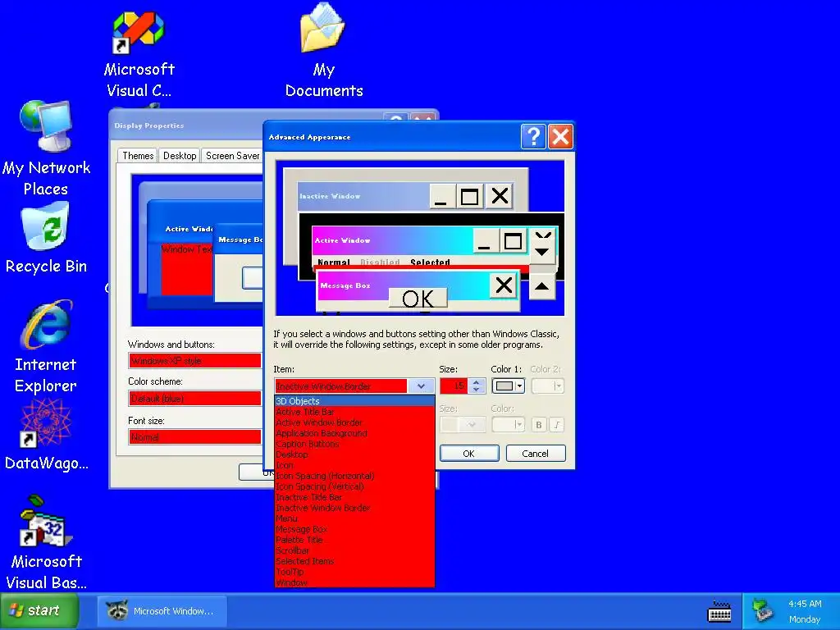The width and height of the screenshot is (840, 630).
Task: Select Application Background list entry
Action: (x=354, y=433)
